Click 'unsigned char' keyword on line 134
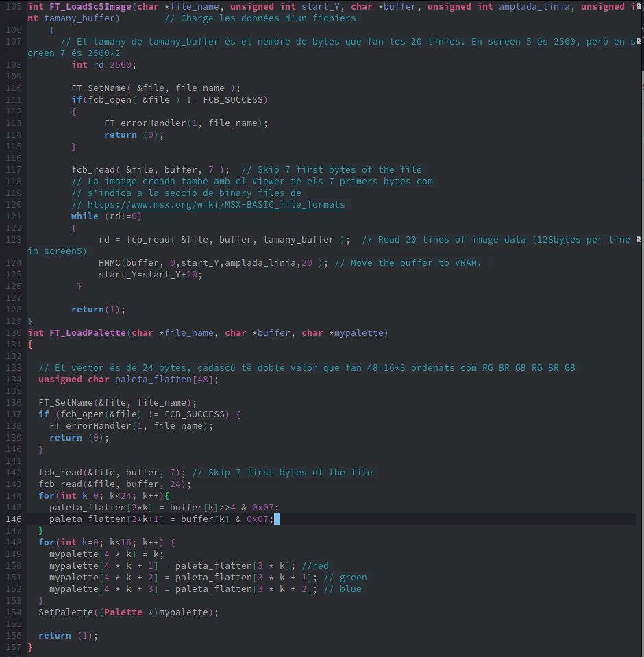The height and width of the screenshot is (657, 644). point(74,380)
